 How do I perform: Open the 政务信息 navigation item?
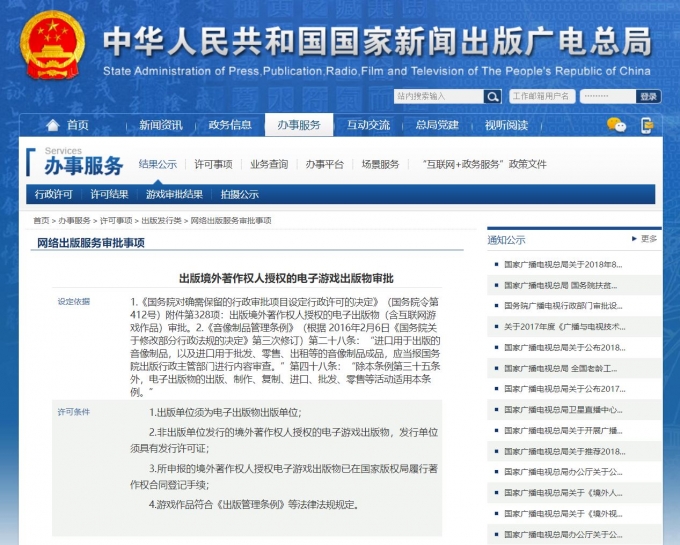click(230, 125)
